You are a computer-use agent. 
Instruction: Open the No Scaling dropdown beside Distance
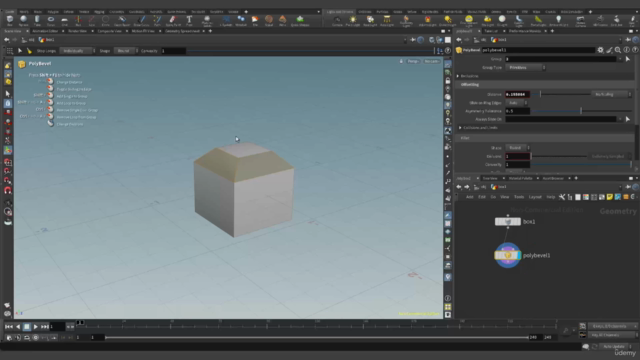tap(611, 94)
